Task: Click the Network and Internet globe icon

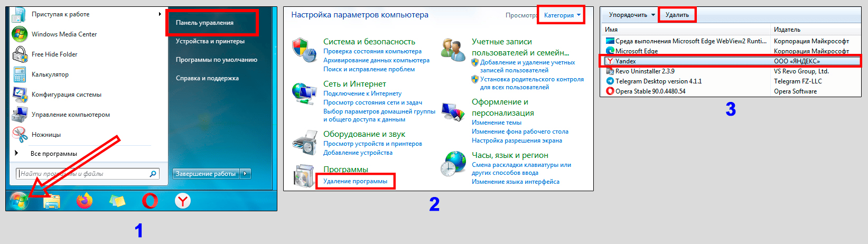Action: click(x=304, y=93)
